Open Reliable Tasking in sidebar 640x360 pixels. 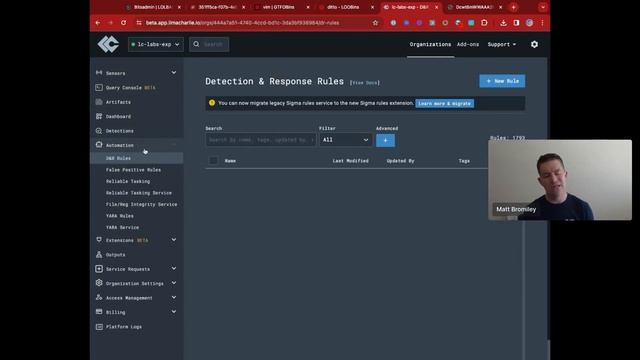click(128, 181)
